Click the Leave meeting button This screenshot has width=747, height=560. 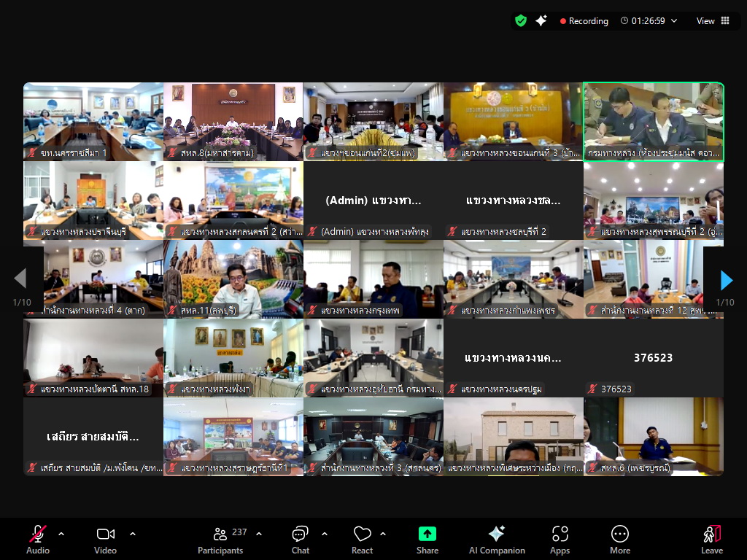tap(711, 540)
